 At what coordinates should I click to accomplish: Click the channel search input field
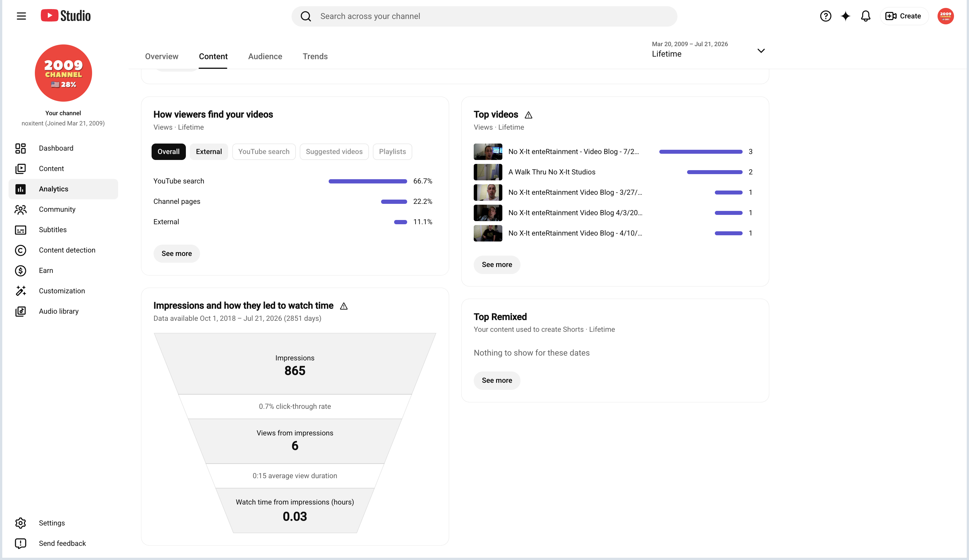point(484,16)
